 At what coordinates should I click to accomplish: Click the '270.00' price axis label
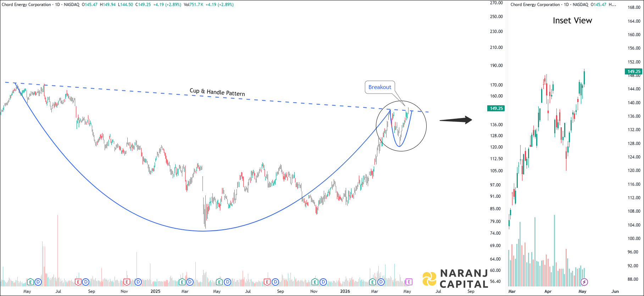496,3
